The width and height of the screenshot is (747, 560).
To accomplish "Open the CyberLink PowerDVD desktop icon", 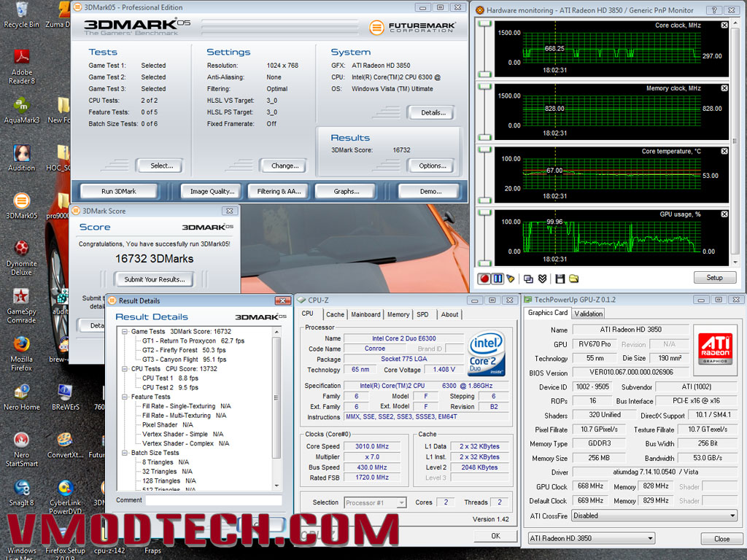I will 65,497.
